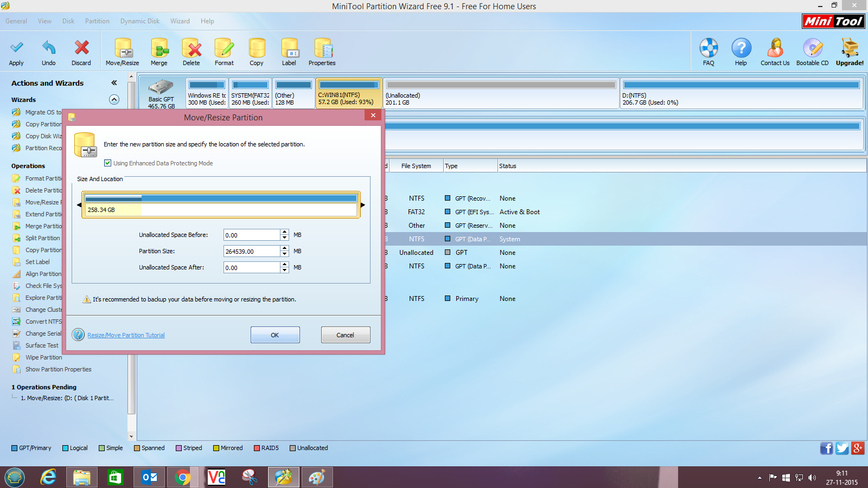Viewport: 868px width, 488px height.
Task: Open the General menu
Action: [16, 21]
